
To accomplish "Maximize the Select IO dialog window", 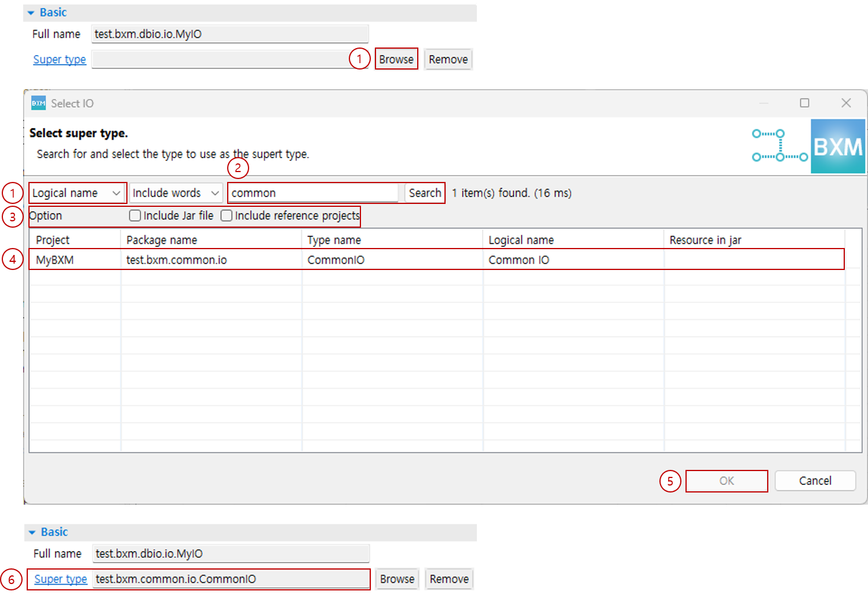I will (804, 103).
